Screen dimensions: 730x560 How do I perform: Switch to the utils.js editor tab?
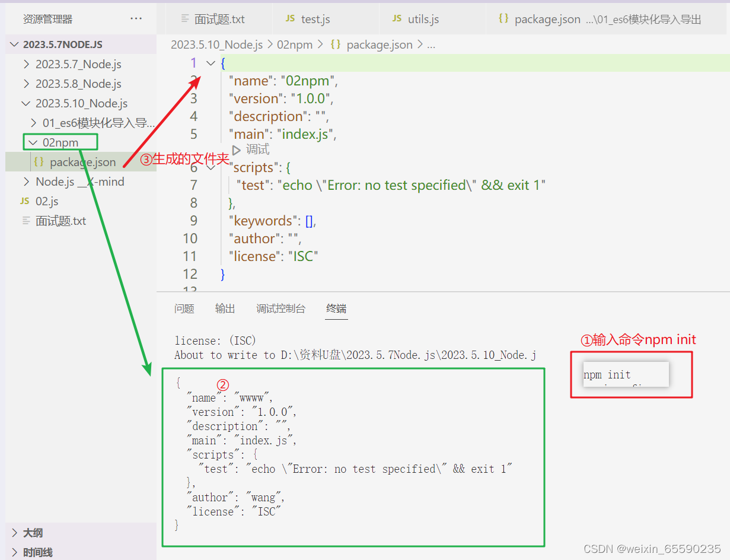click(433, 19)
